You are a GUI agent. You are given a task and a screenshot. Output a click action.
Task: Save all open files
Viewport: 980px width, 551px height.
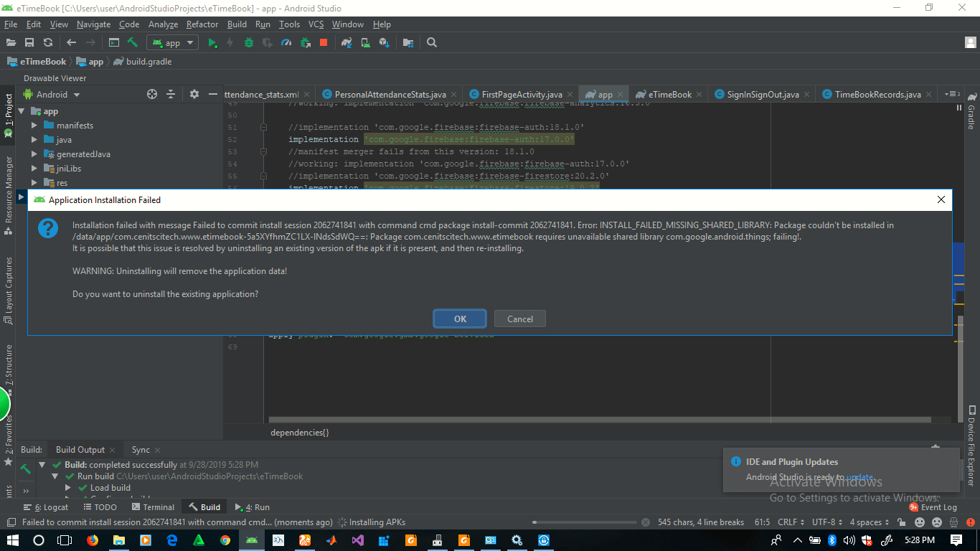pyautogui.click(x=29, y=42)
